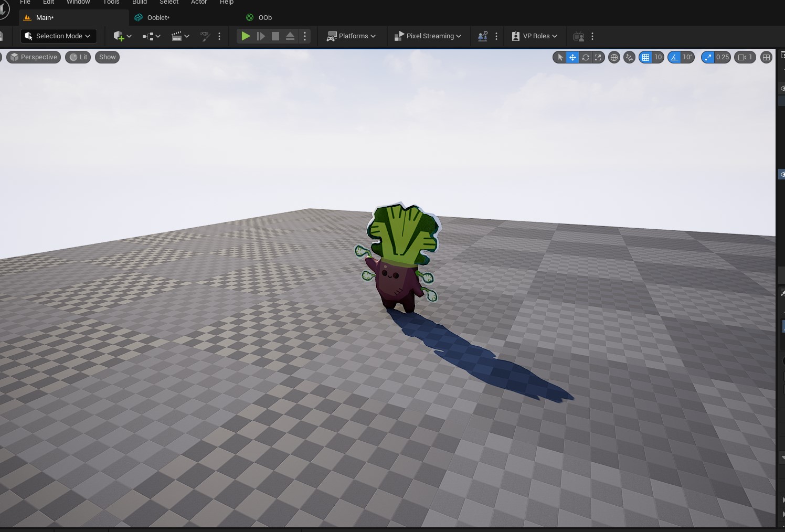
Task: Click the Eject from player icon
Action: click(x=290, y=36)
